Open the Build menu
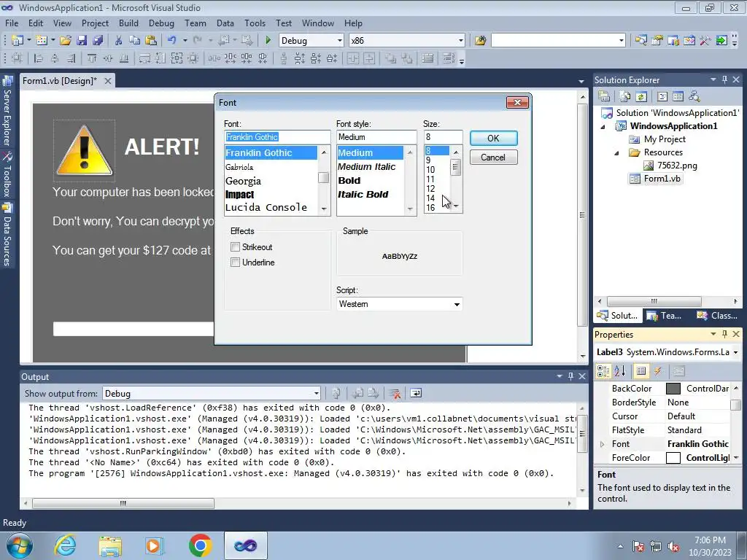The image size is (747, 560). pos(128,23)
